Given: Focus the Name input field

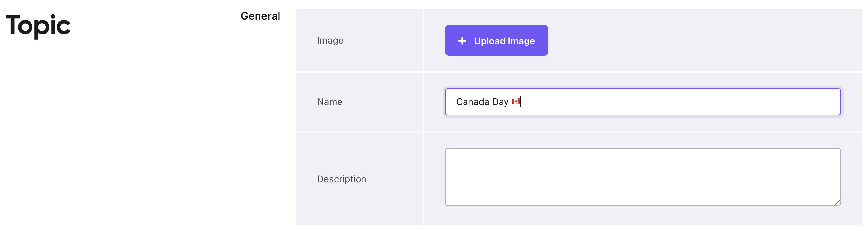Looking at the screenshot, I should click(643, 101).
